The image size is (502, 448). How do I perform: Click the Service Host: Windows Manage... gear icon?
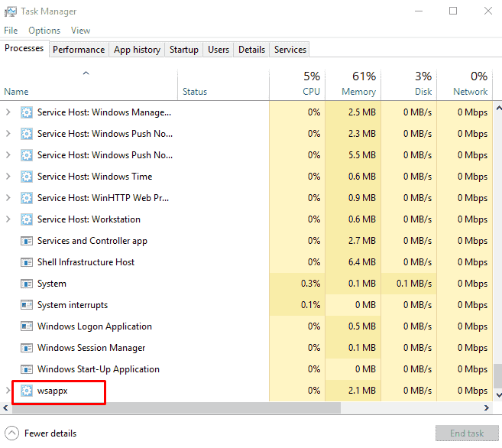pyautogui.click(x=27, y=112)
